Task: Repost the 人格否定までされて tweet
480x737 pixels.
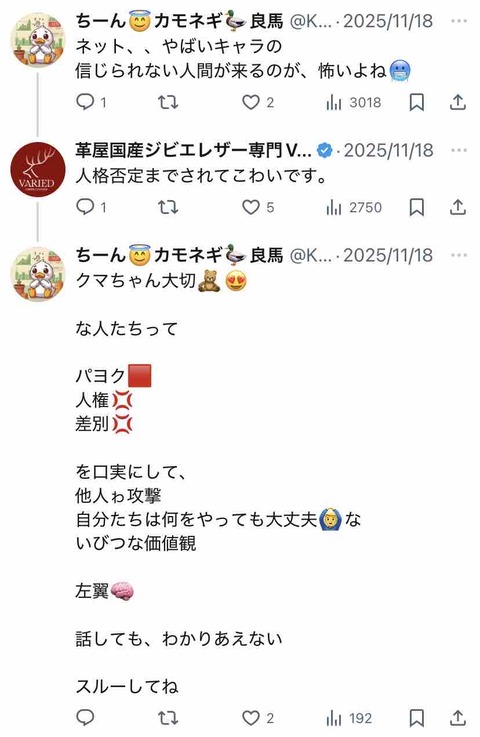Action: coord(168,207)
